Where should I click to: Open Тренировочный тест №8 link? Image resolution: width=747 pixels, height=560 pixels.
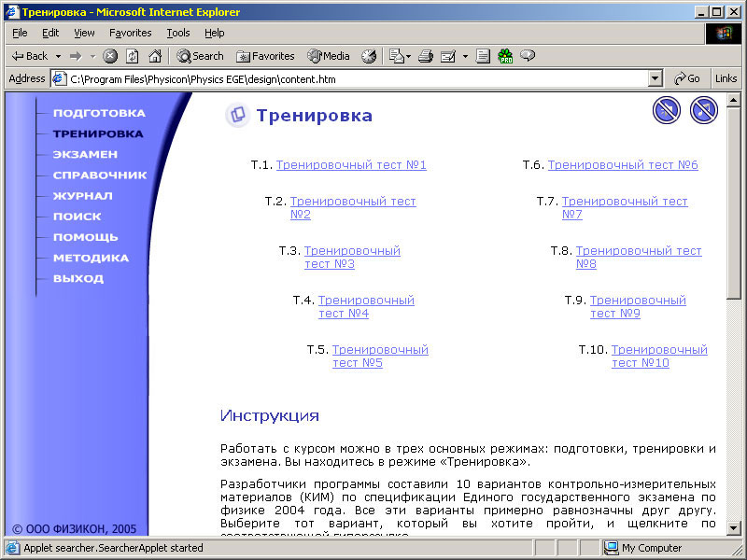pos(639,258)
